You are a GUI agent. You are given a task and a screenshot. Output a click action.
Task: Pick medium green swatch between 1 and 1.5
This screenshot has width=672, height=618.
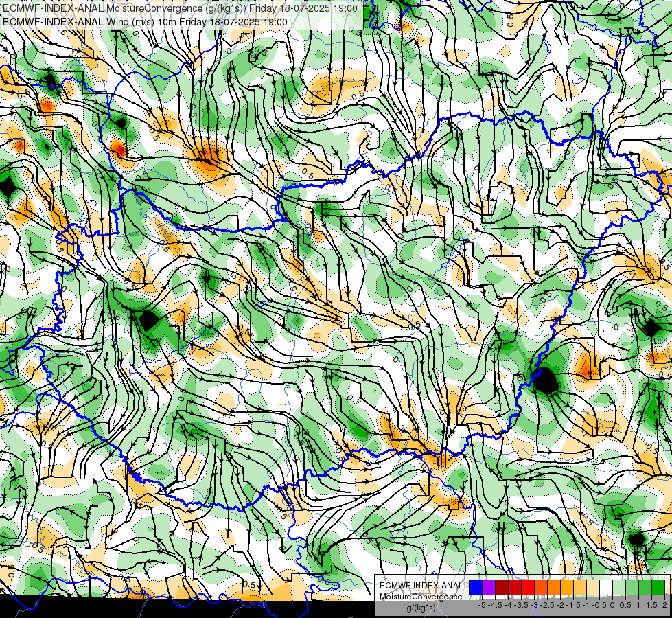point(645,588)
